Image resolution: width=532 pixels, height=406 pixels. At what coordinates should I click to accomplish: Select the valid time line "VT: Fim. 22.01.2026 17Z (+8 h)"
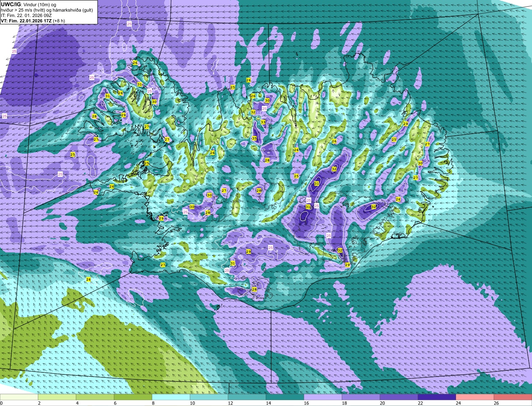click(x=33, y=21)
